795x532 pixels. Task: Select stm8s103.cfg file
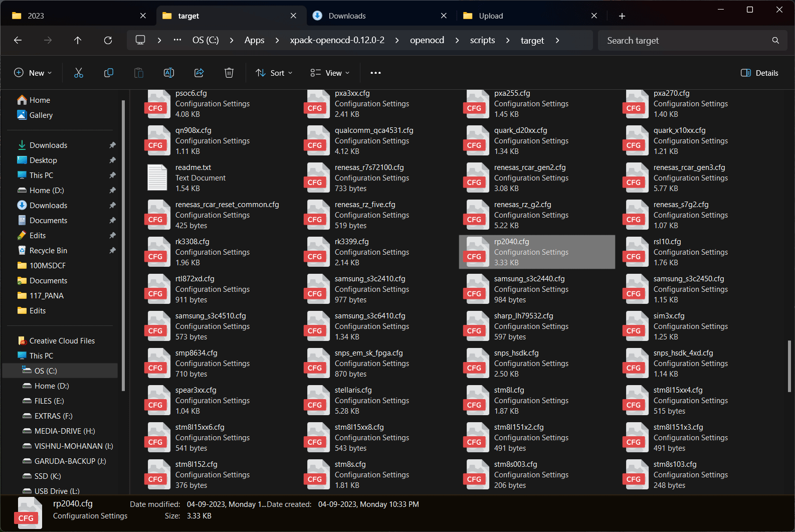696,474
